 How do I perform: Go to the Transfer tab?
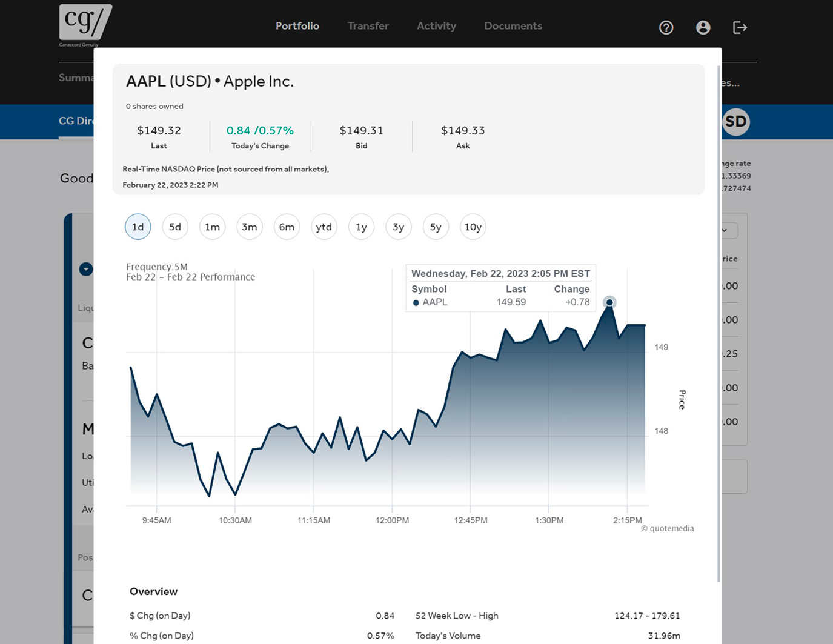[x=368, y=26]
